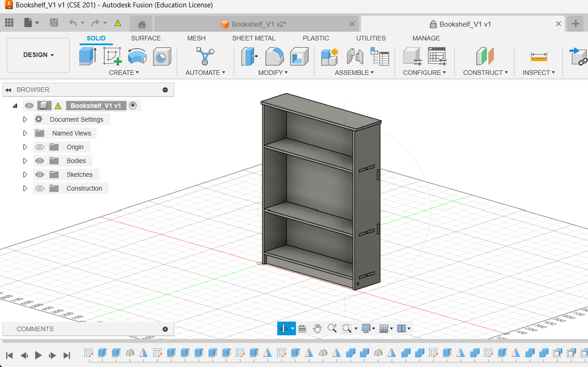Screen dimensions: 588x367
Task: Go to the Home tab icon
Action: [x=142, y=24]
